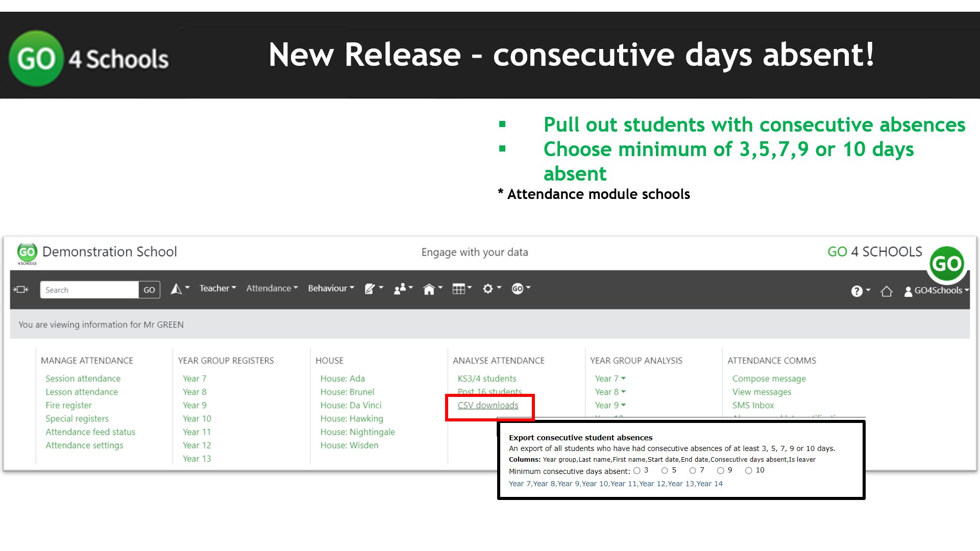Screen dimensions: 980x551
Task: Expand Year 9 in Year Group Analysis
Action: (x=610, y=405)
